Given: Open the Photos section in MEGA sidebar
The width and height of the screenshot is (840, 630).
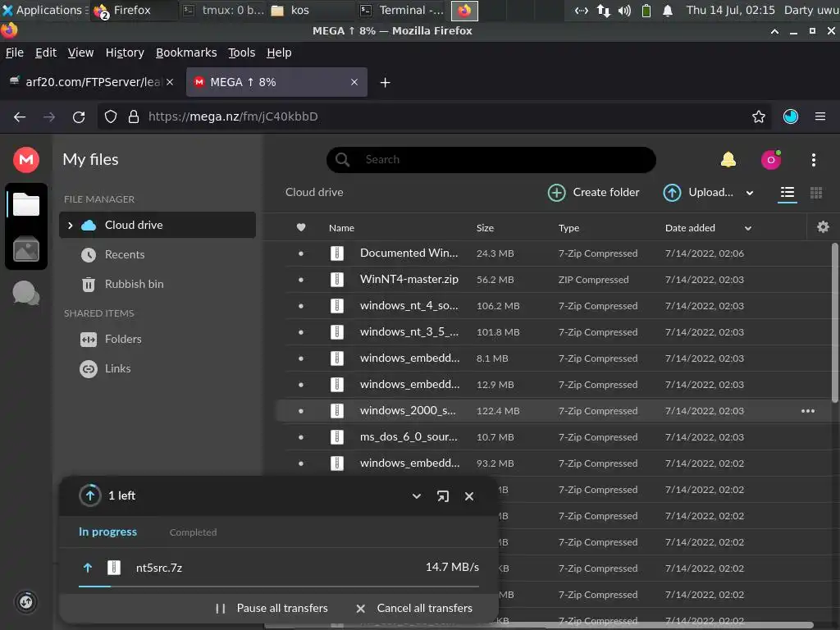Looking at the screenshot, I should pos(25,249).
